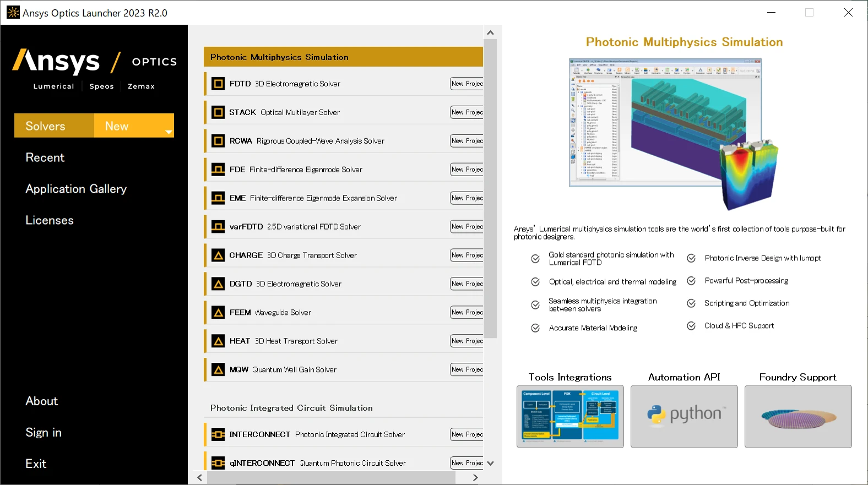Click the varFDTD solver icon

(218, 227)
